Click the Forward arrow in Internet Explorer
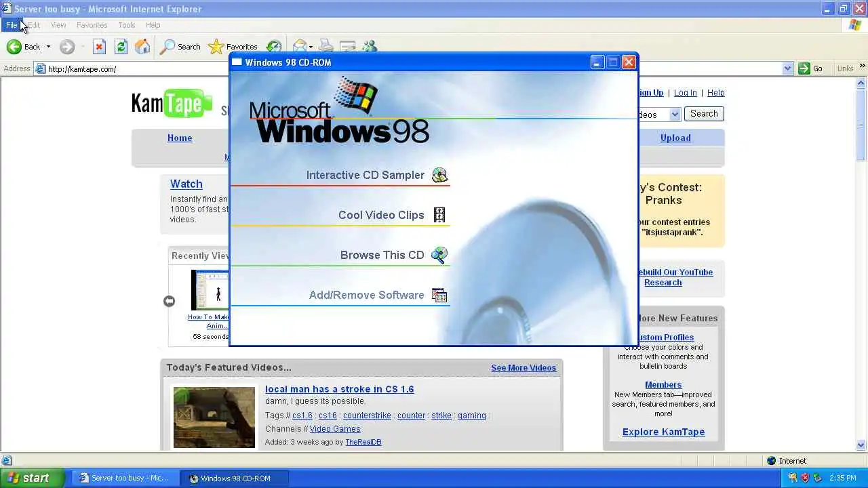868x488 pixels. 66,47
